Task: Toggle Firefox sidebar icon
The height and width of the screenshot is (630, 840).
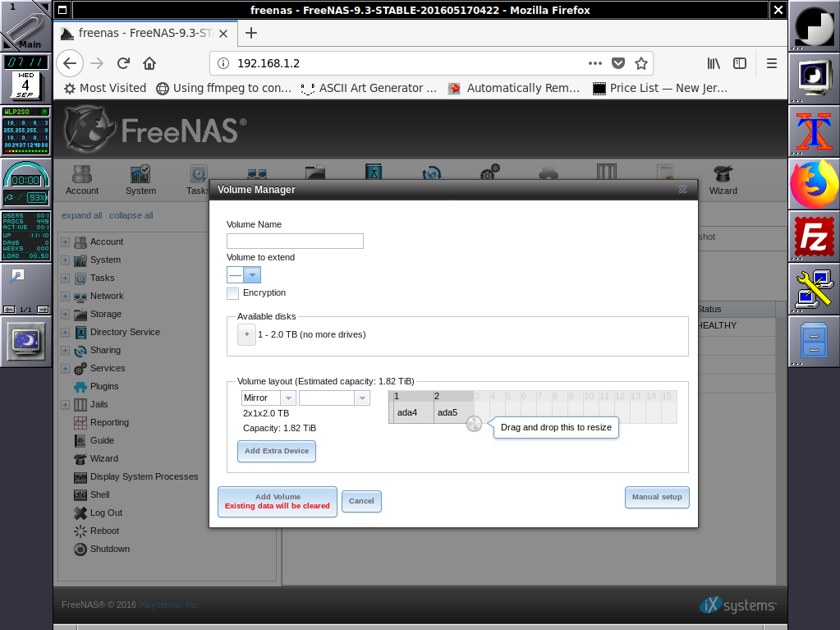Action: pyautogui.click(x=740, y=63)
